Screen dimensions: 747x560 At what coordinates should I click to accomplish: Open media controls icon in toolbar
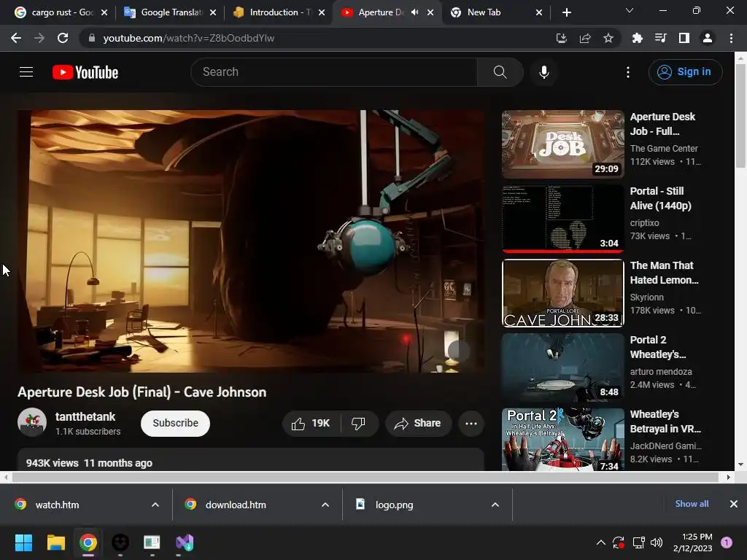[660, 38]
